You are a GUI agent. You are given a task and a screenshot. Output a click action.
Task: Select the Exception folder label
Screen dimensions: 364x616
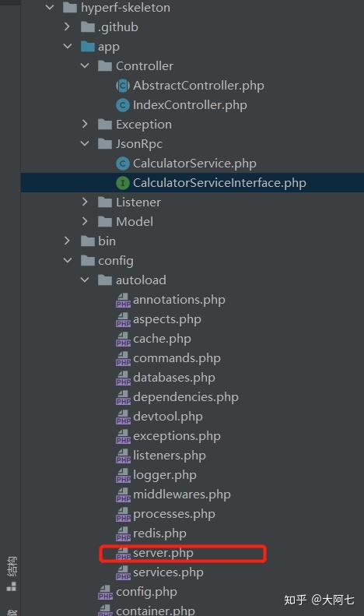[x=144, y=124]
